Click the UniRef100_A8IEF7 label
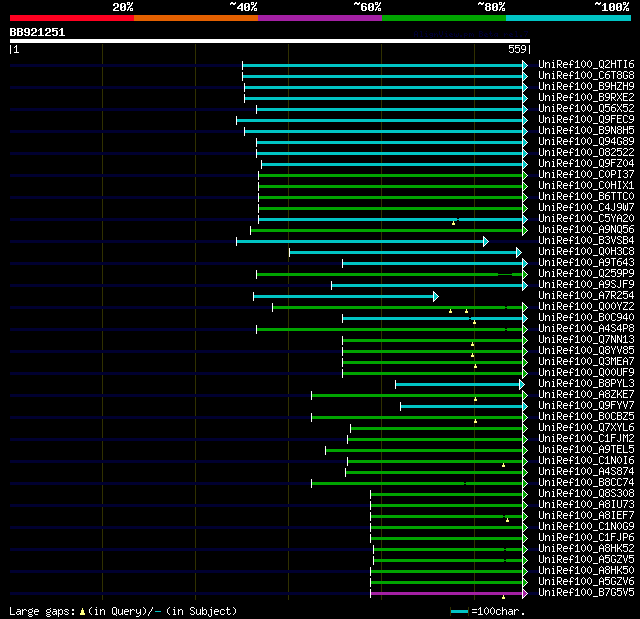This screenshot has width=640, height=619. 586,516
